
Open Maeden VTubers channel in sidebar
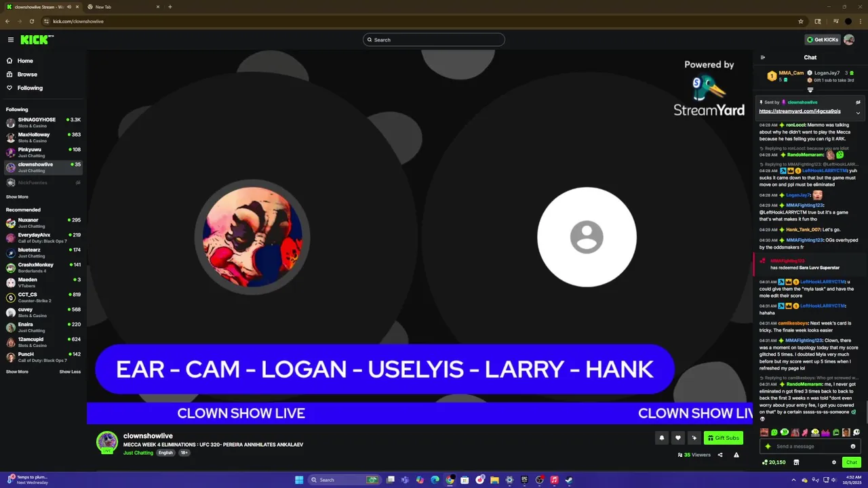point(43,282)
